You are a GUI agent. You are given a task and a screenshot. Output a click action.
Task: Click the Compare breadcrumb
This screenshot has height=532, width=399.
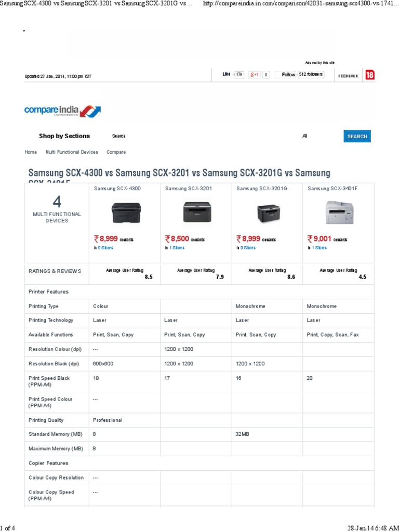(x=116, y=152)
